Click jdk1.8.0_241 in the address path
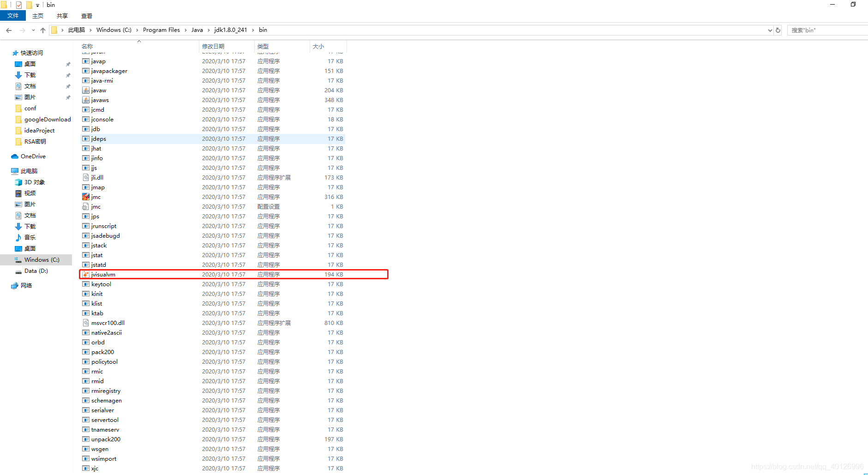This screenshot has height=475, width=868. point(231,30)
